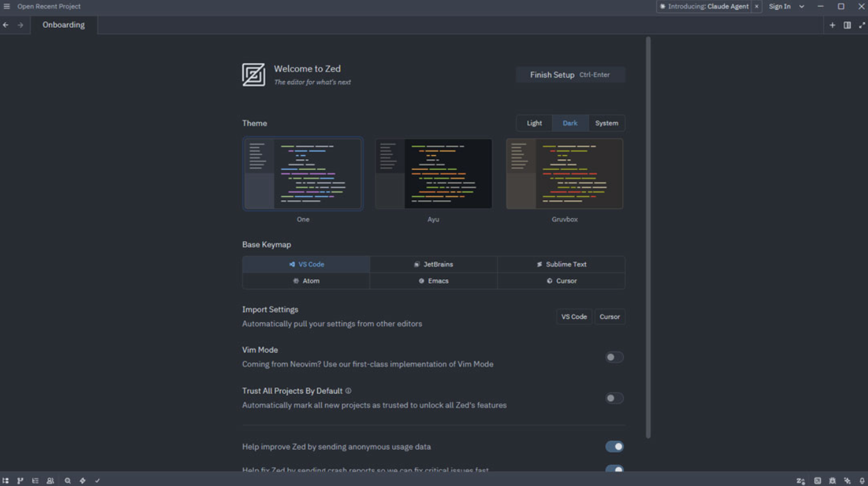This screenshot has width=868, height=486.
Task: Switch theme mode to Light
Action: 534,123
